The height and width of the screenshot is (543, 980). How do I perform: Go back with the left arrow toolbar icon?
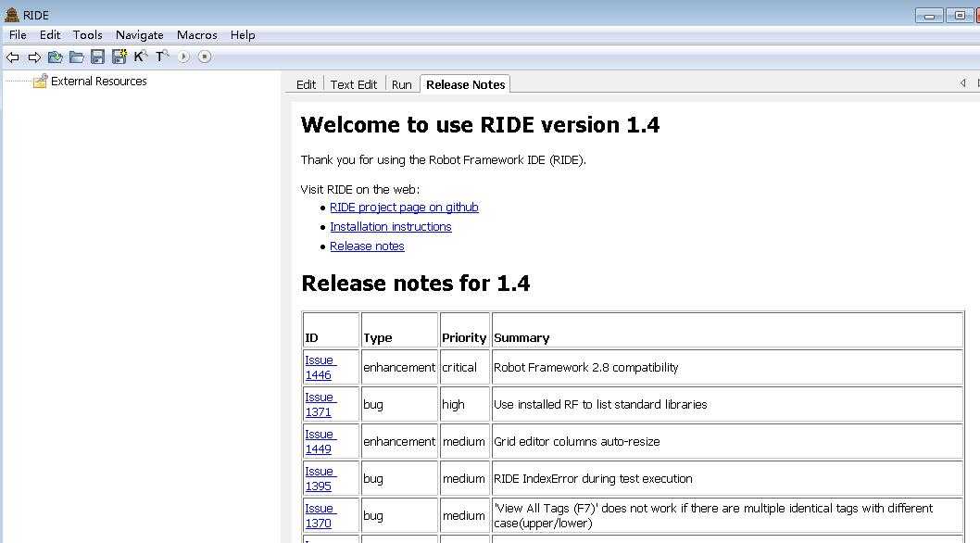click(12, 57)
